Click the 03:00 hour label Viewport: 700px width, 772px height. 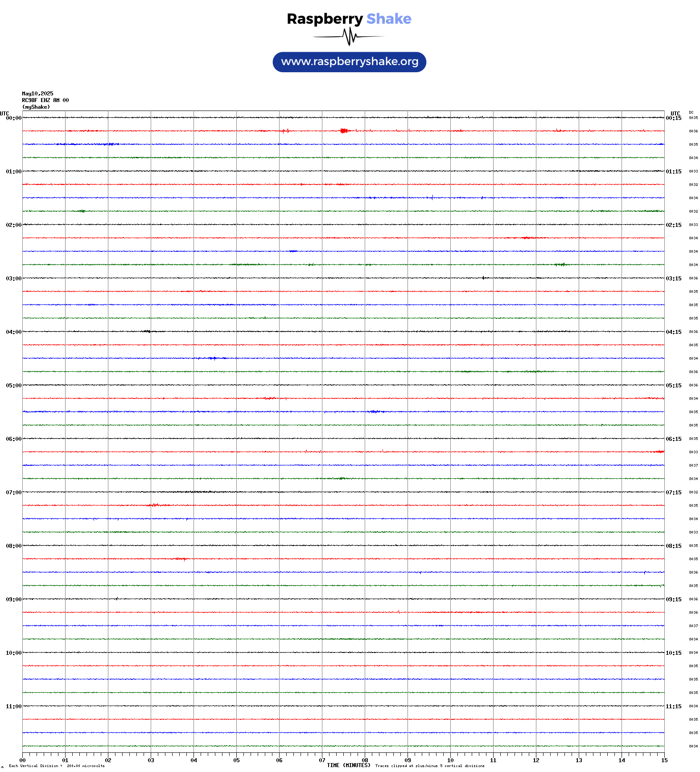pyautogui.click(x=13, y=279)
